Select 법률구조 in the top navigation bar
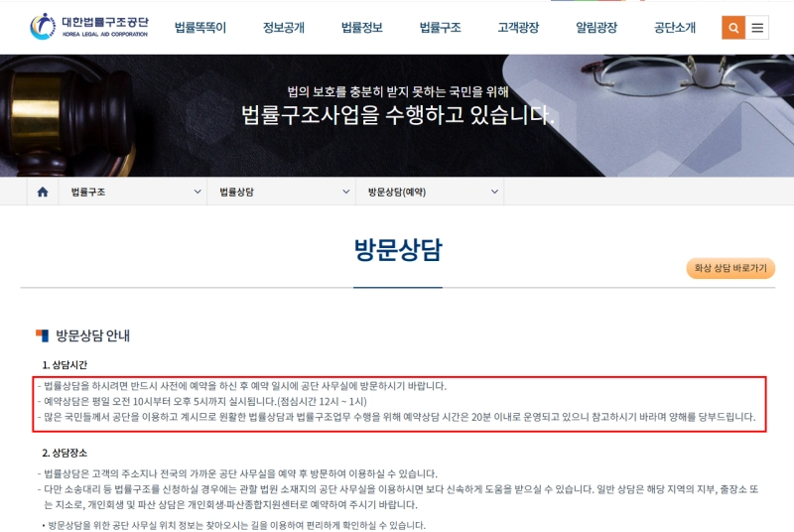 (x=440, y=28)
